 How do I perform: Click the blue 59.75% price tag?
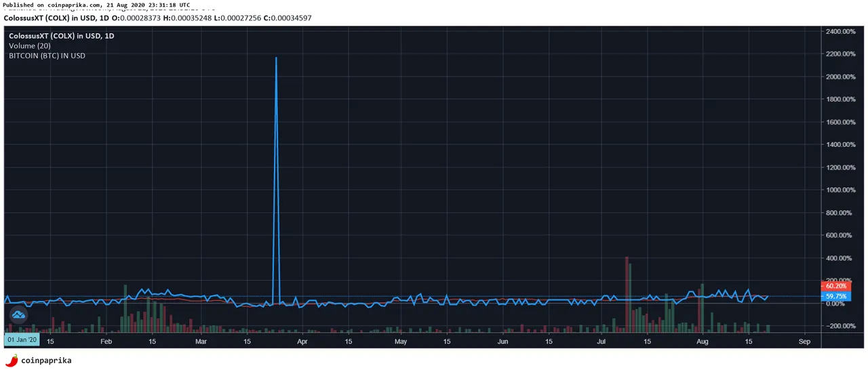(x=835, y=296)
